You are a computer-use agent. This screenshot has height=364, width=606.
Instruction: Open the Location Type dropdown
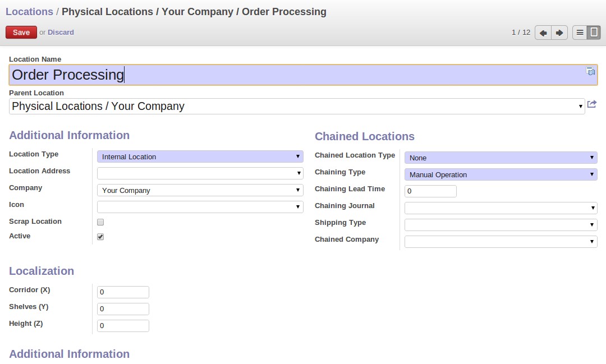tap(200, 157)
